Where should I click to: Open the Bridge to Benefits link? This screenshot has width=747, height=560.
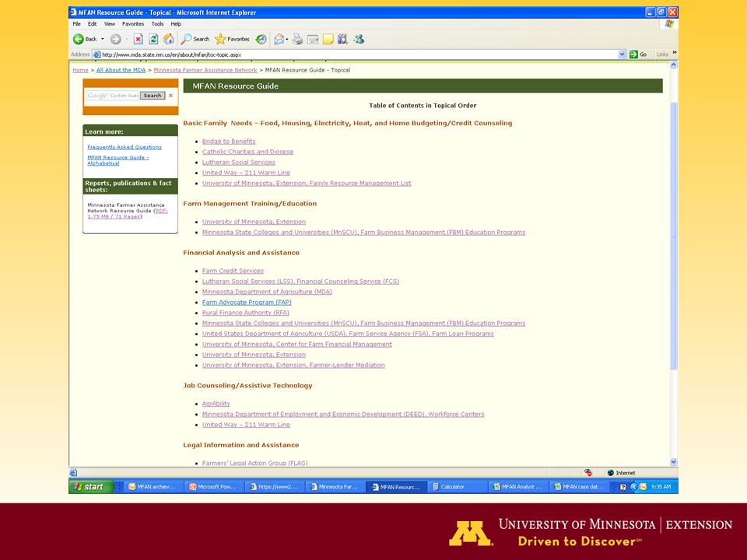pyautogui.click(x=229, y=142)
